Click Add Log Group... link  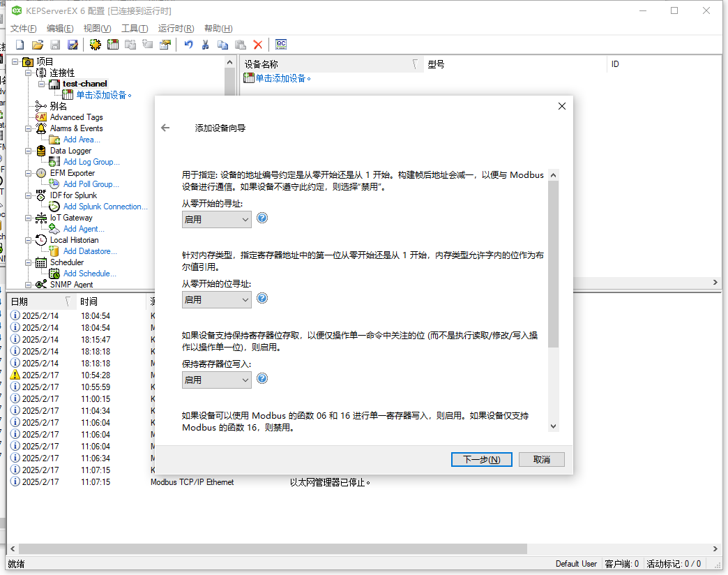tap(91, 162)
